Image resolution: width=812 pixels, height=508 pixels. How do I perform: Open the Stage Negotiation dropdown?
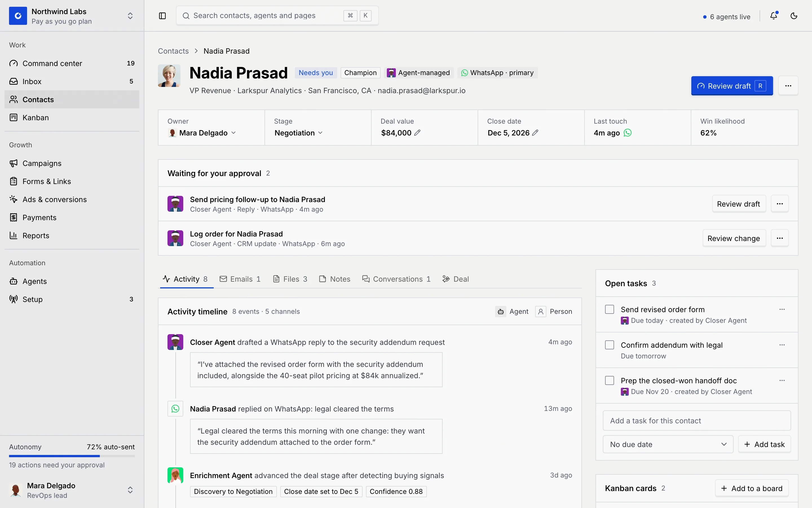(298, 133)
